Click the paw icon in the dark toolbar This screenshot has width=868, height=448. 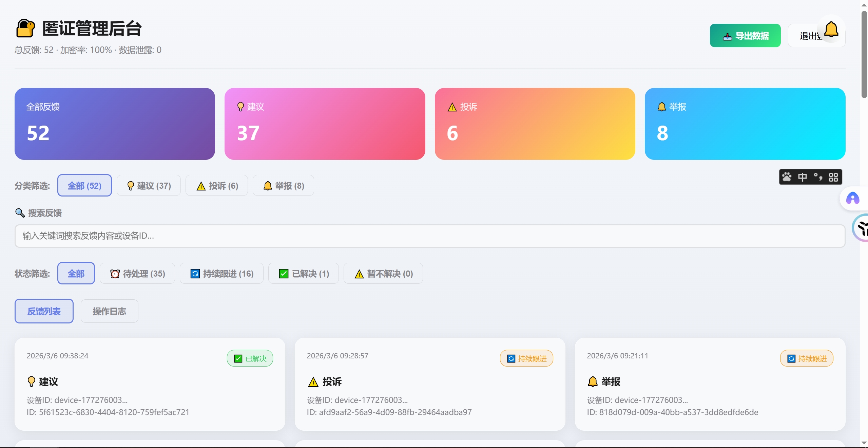pyautogui.click(x=787, y=177)
